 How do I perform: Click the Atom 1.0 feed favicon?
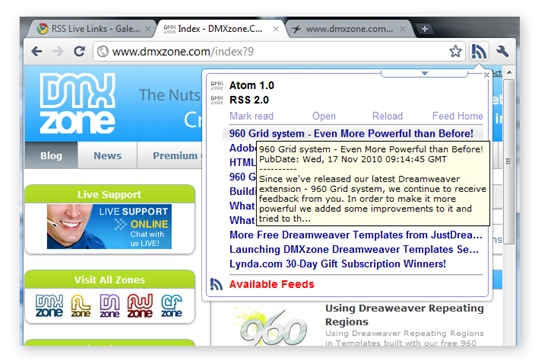click(217, 85)
